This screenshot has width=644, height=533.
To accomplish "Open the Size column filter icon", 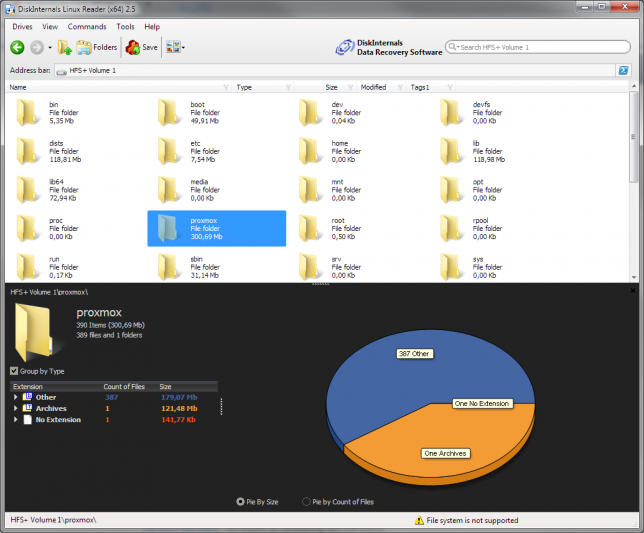I will click(350, 87).
